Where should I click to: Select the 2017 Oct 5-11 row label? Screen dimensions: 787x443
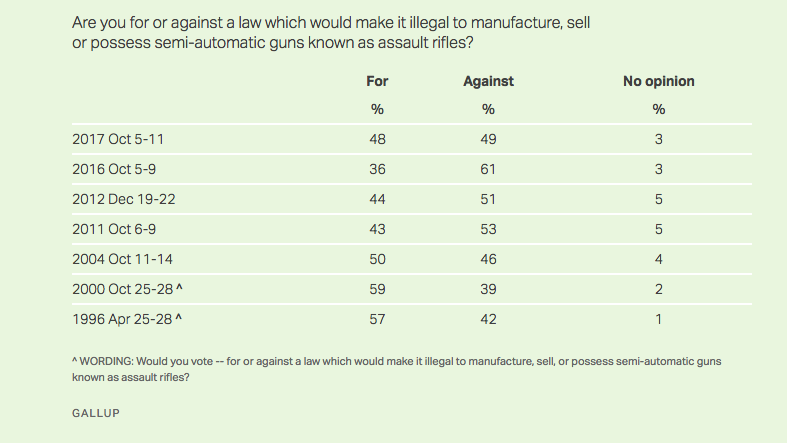click(118, 139)
